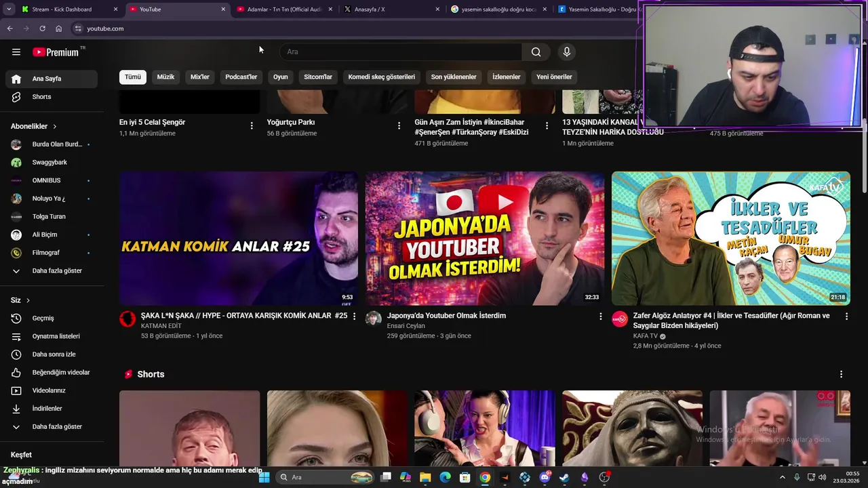Open options for Zafer Algöz Anlatıyor #4
Screen dimensions: 868x488
(x=846, y=317)
